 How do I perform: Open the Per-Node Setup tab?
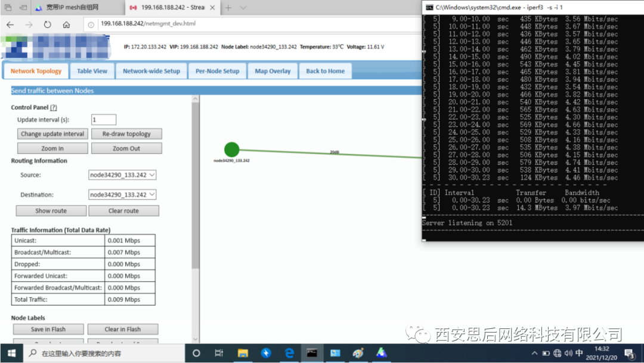pyautogui.click(x=217, y=70)
